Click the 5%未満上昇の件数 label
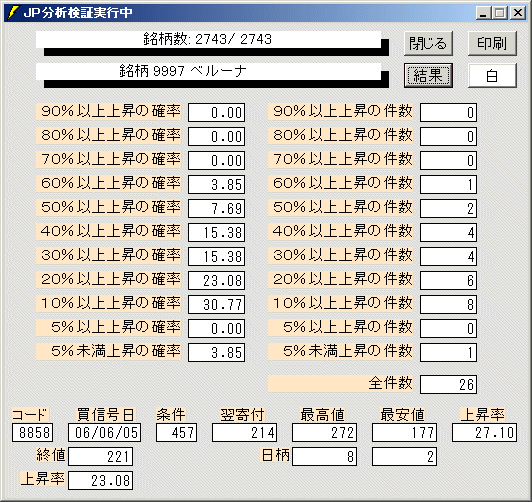The height and width of the screenshot is (502, 532). tap(341, 351)
